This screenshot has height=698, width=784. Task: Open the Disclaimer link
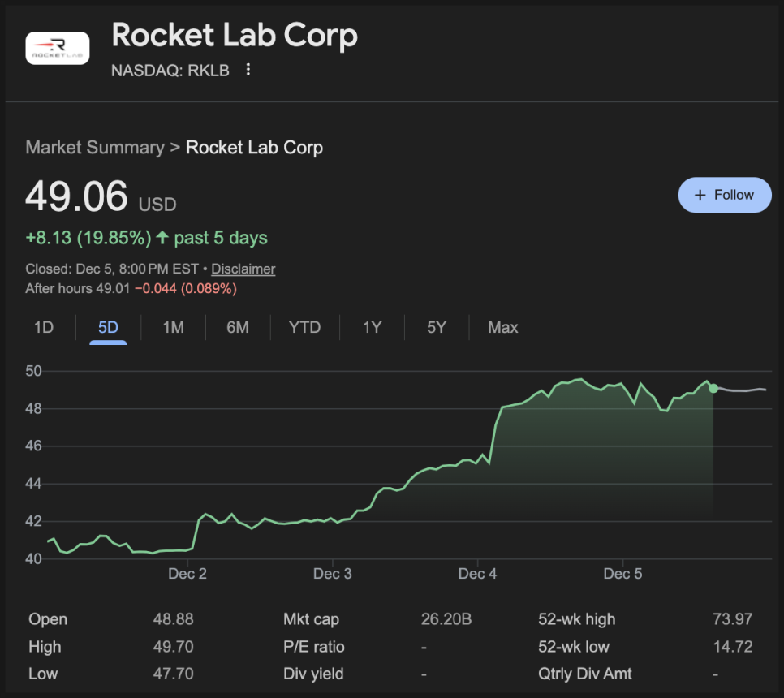tap(243, 269)
